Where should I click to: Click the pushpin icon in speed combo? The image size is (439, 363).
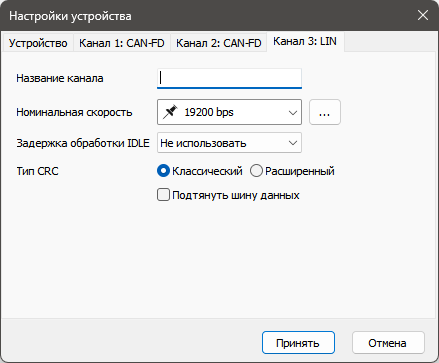(170, 112)
